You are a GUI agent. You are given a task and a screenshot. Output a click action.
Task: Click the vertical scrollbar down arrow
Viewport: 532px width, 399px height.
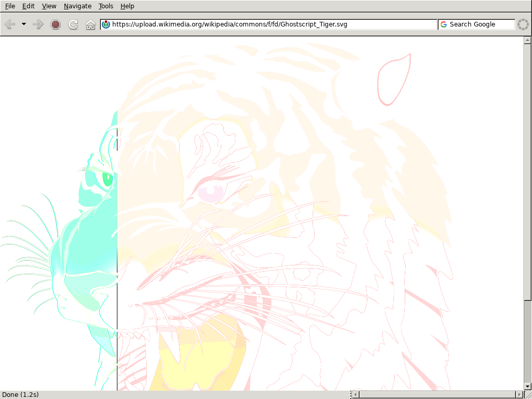(528, 386)
